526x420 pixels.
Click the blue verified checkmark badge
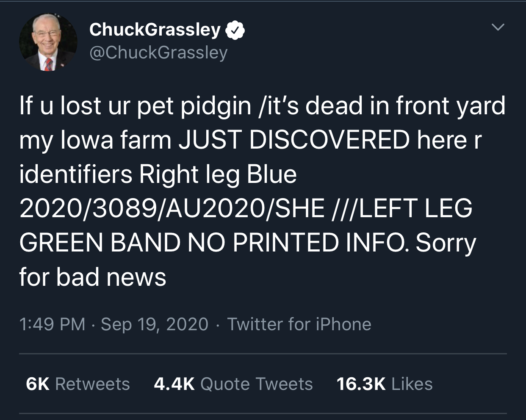point(235,30)
